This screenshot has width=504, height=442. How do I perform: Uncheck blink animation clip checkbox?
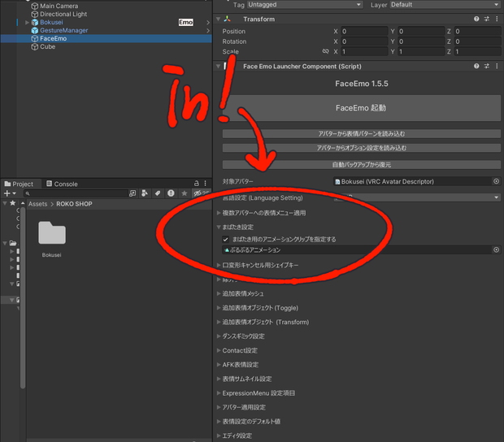[x=226, y=240]
